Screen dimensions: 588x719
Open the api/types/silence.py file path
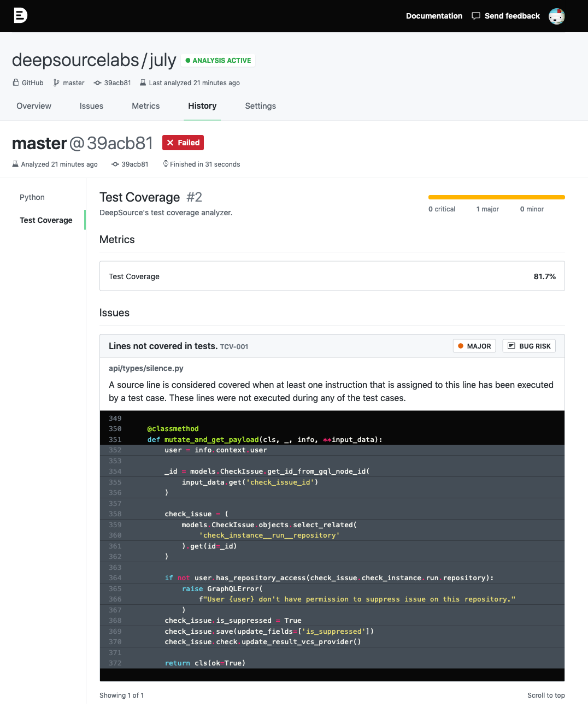pyautogui.click(x=146, y=368)
